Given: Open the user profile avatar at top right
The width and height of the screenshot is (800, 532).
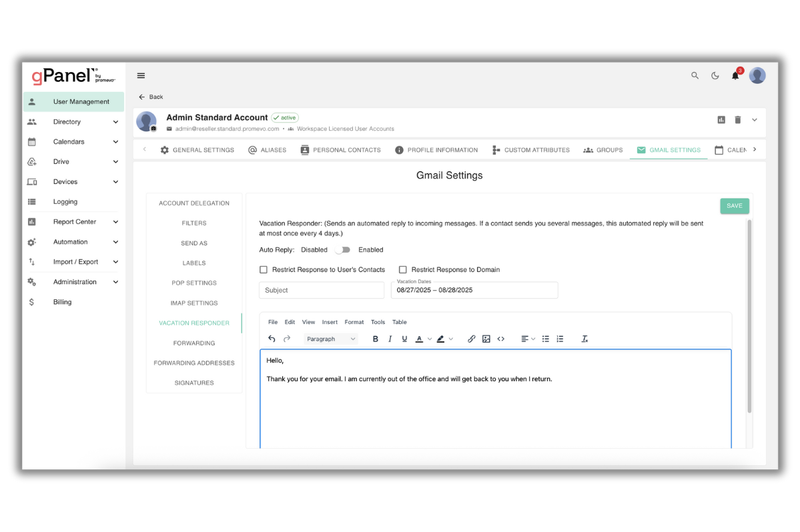Looking at the screenshot, I should point(757,75).
